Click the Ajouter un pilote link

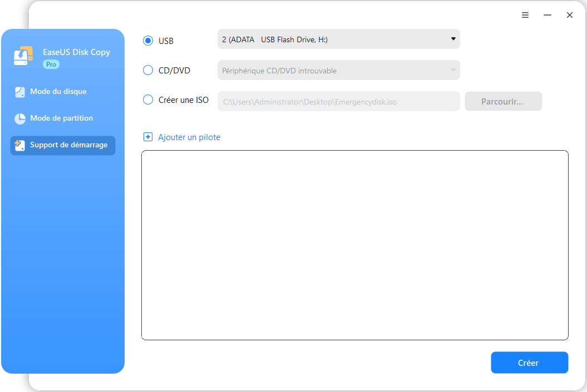(x=189, y=137)
